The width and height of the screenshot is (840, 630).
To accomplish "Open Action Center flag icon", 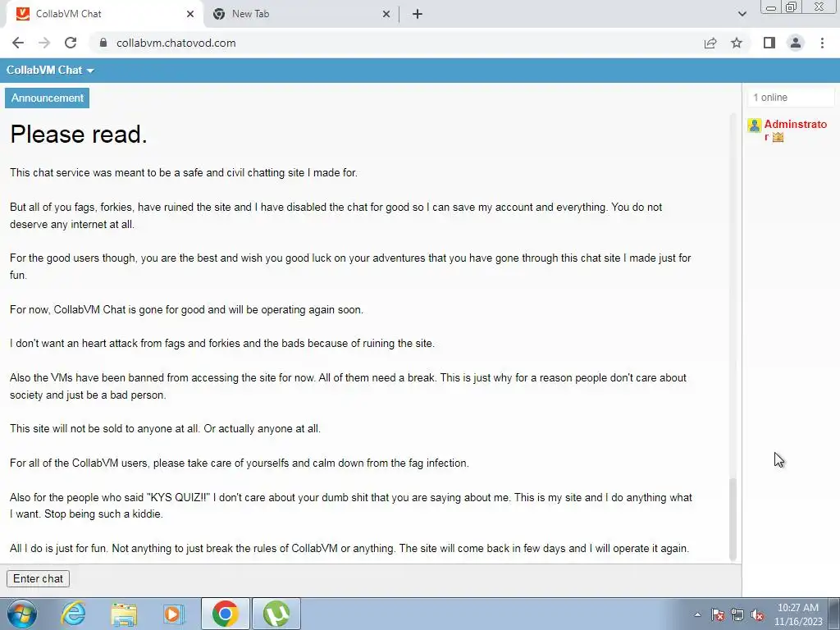I will point(718,614).
